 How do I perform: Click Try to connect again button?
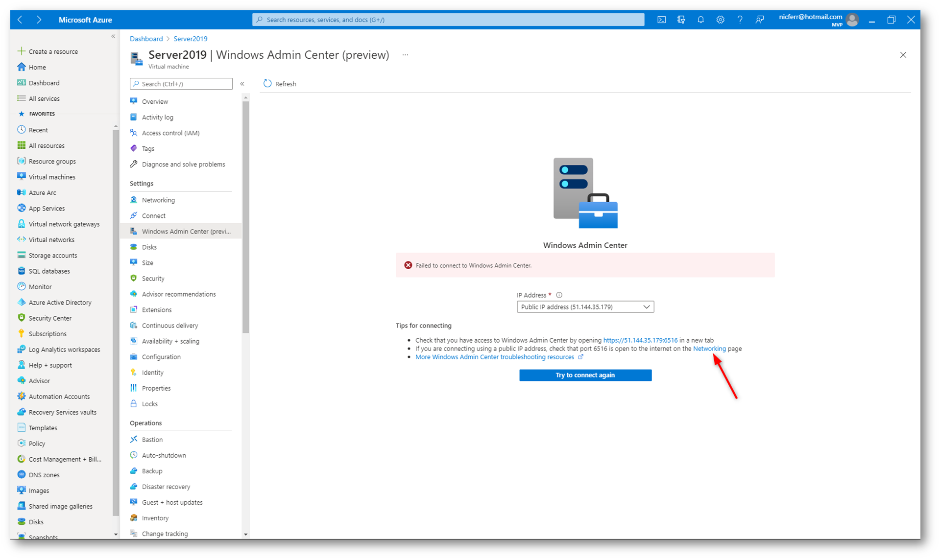(x=585, y=375)
